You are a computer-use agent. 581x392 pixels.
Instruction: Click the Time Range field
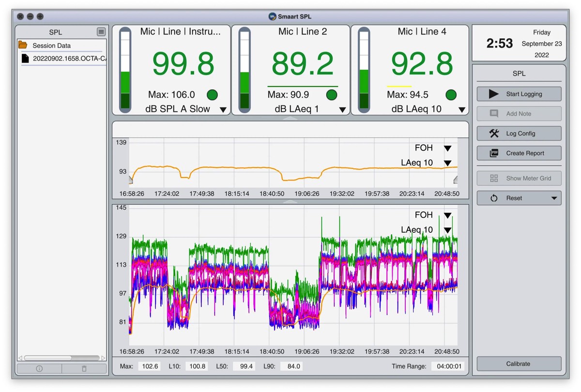(x=447, y=366)
